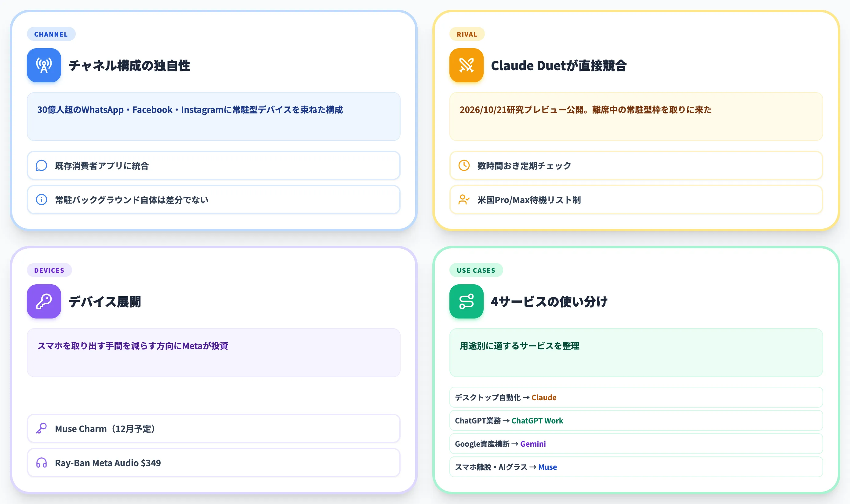
Task: Click the heading チャネル構成の独自性
Action: [129, 66]
